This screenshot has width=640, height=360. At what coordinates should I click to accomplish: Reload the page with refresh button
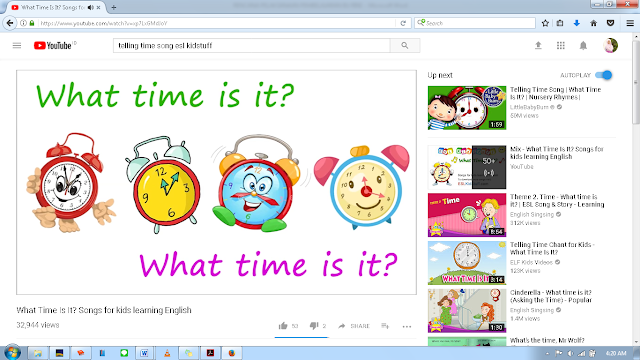tap(403, 23)
